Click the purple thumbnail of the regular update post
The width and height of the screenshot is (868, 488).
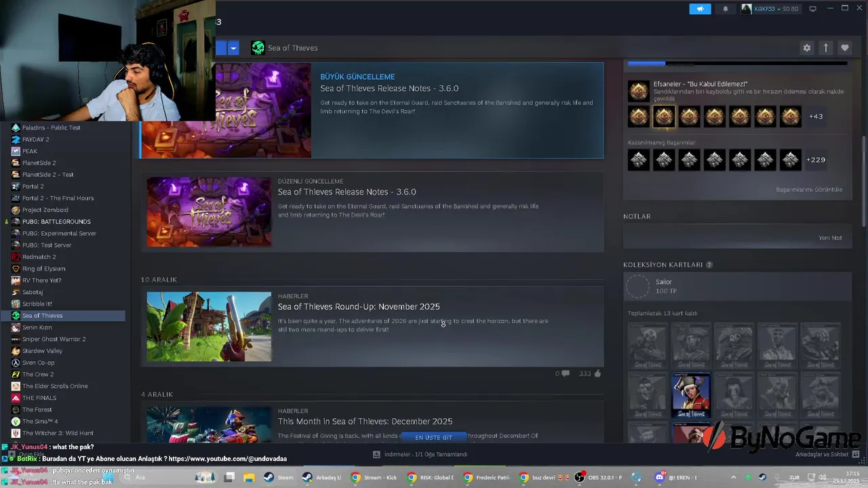tap(209, 212)
